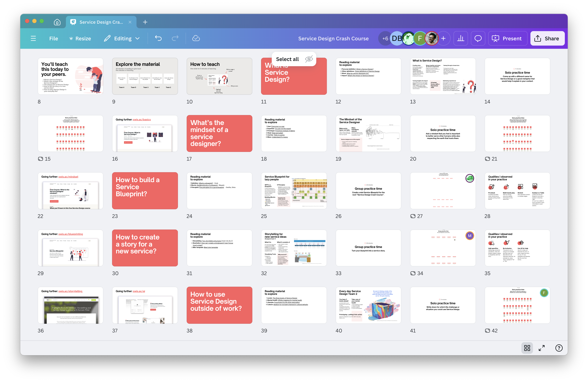Click the redo arrow icon
Image resolution: width=588 pixels, height=382 pixels.
(x=175, y=38)
